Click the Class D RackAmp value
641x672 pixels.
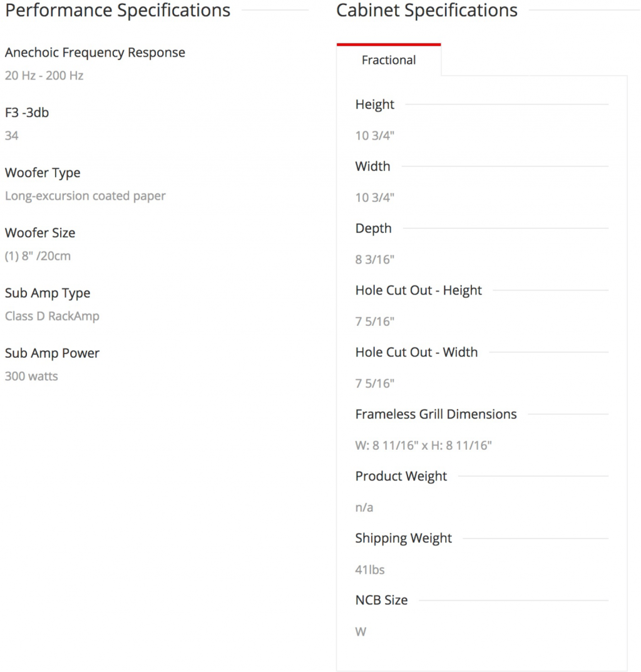pyautogui.click(x=52, y=316)
